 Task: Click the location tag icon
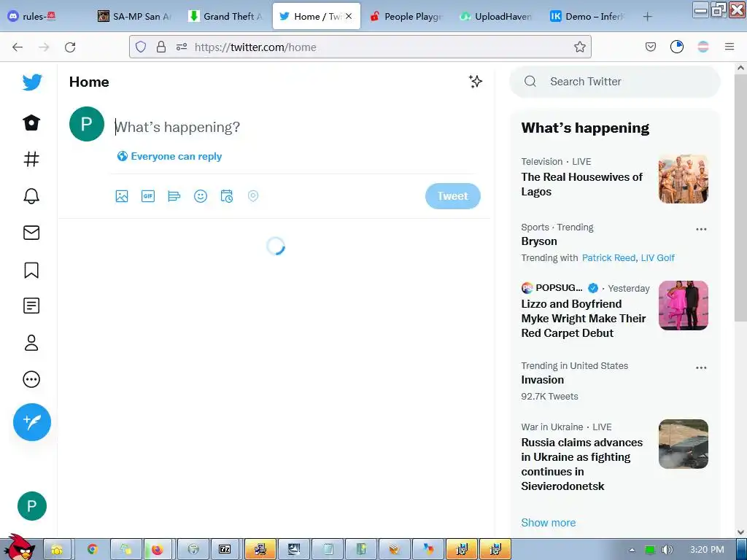[x=253, y=195]
